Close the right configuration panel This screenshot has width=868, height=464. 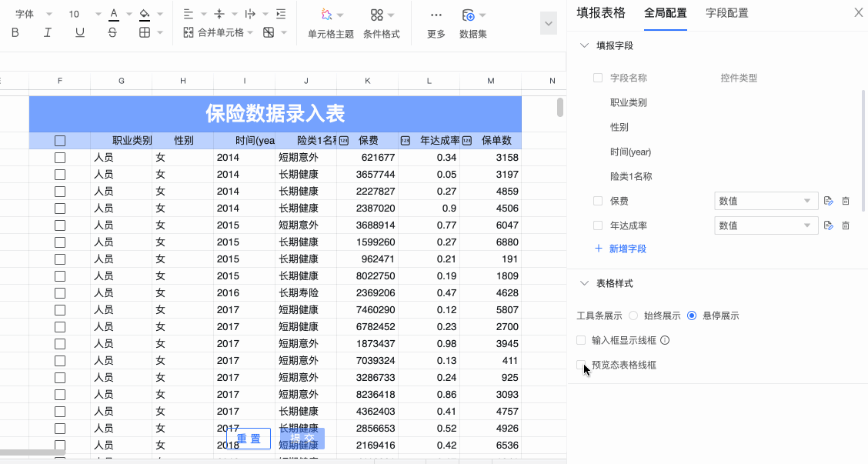pos(858,12)
